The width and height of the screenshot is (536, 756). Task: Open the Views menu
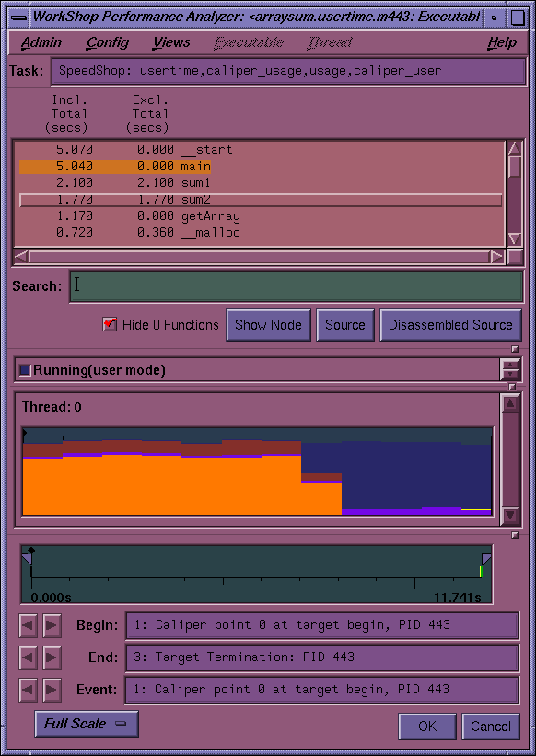coord(172,43)
